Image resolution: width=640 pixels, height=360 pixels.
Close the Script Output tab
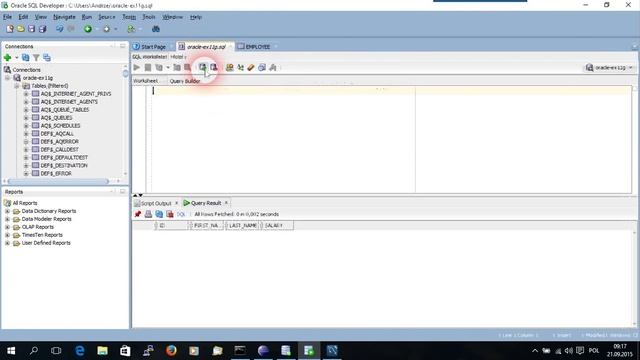tap(176, 202)
